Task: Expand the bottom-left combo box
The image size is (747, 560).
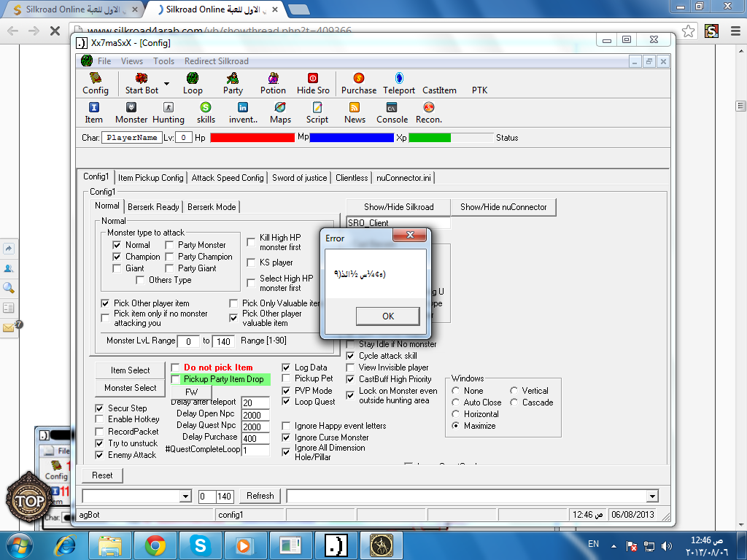Action: (186, 497)
